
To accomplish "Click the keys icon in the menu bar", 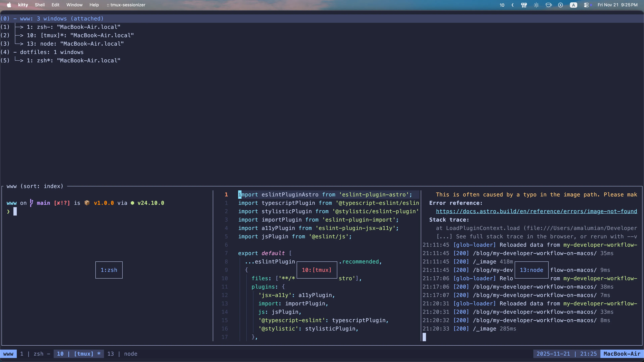I will coord(524,5).
